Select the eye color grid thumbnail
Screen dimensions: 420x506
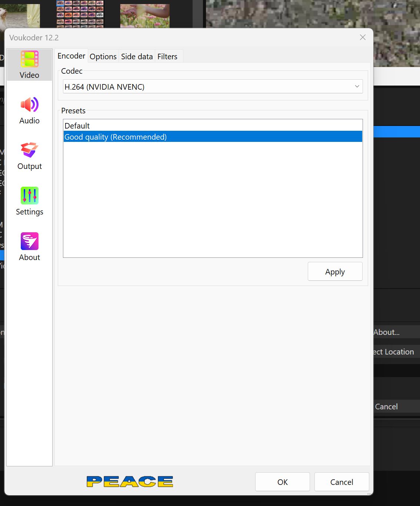tap(80, 14)
